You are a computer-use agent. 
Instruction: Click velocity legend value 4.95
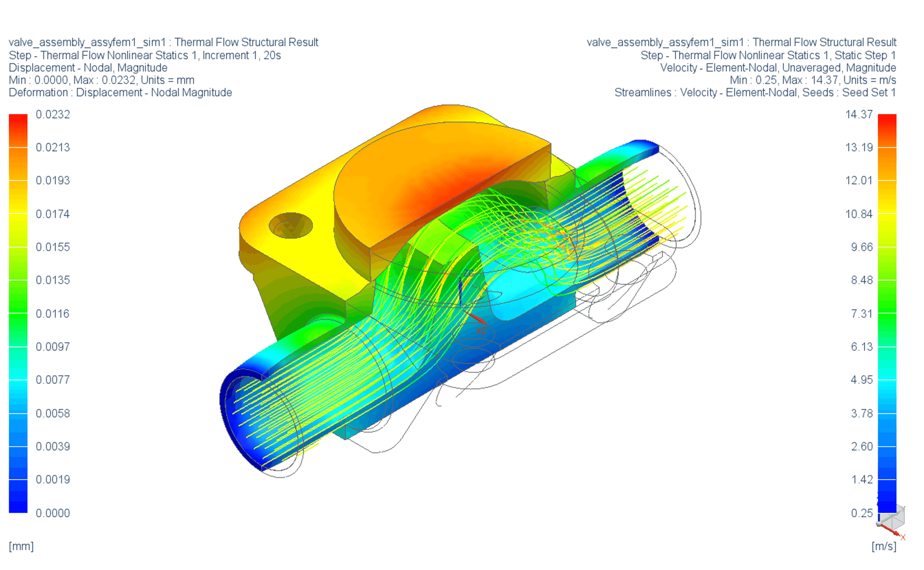(x=862, y=380)
